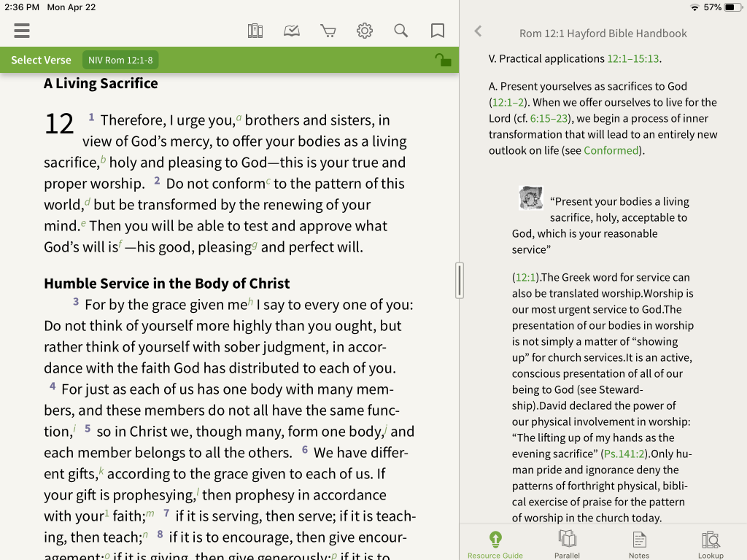This screenshot has height=560, width=747.
Task: Open the (12:1) link before 'The Greek word'
Action: (526, 277)
